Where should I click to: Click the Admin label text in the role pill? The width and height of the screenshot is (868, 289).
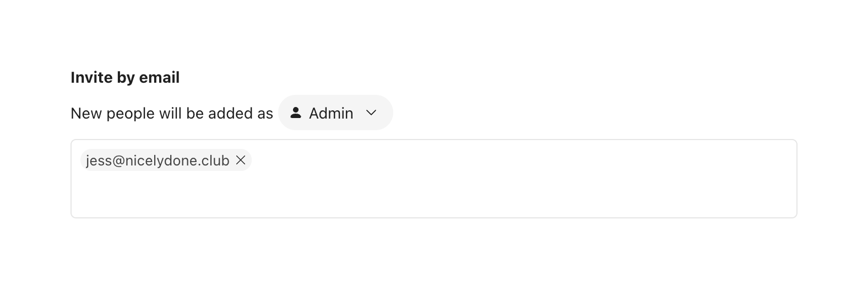(x=331, y=113)
